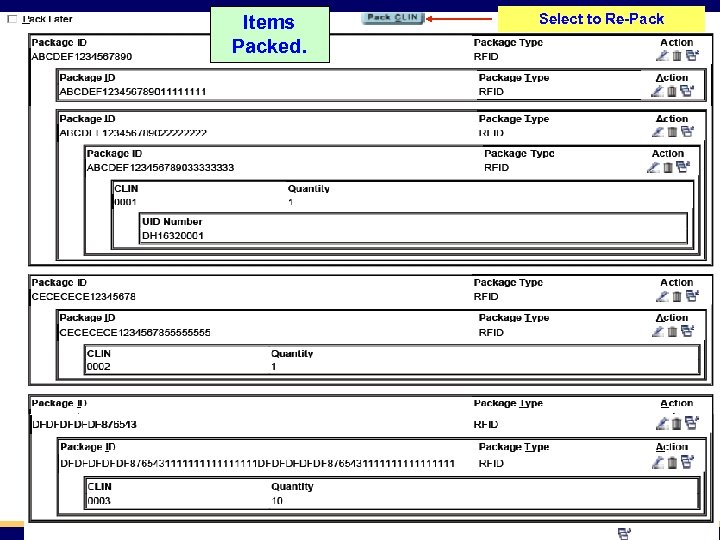Edit package DFDFDFDFDF876543 with pencil icon
The width and height of the screenshot is (720, 540).
click(662, 423)
